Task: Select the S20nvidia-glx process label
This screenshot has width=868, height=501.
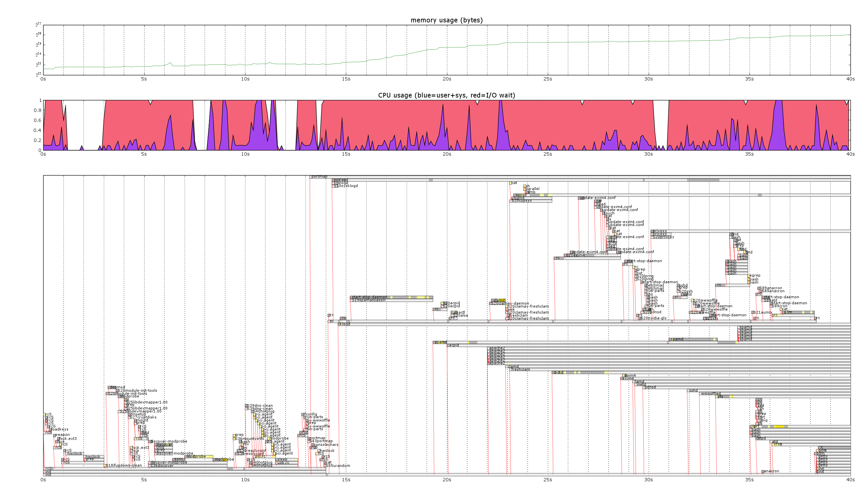Action: coord(653,318)
